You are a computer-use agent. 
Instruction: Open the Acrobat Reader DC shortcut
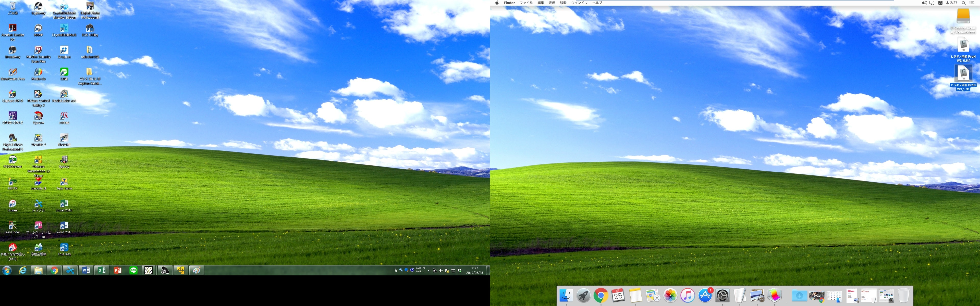pyautogui.click(x=13, y=33)
